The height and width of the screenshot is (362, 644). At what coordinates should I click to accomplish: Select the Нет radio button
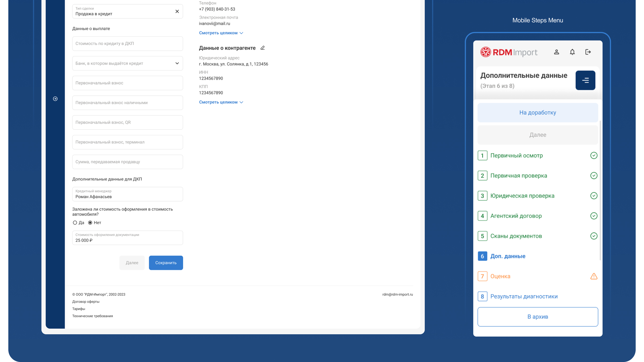pos(90,223)
